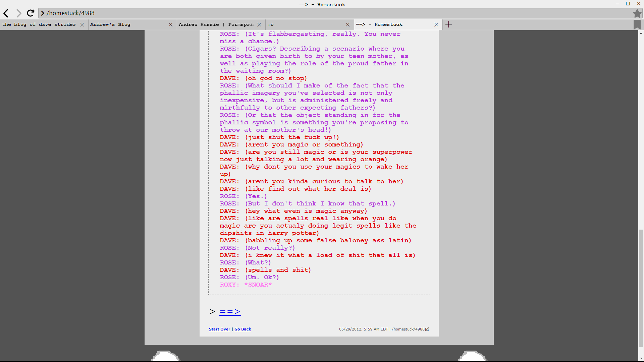Close the ':o' tab

pyautogui.click(x=347, y=24)
